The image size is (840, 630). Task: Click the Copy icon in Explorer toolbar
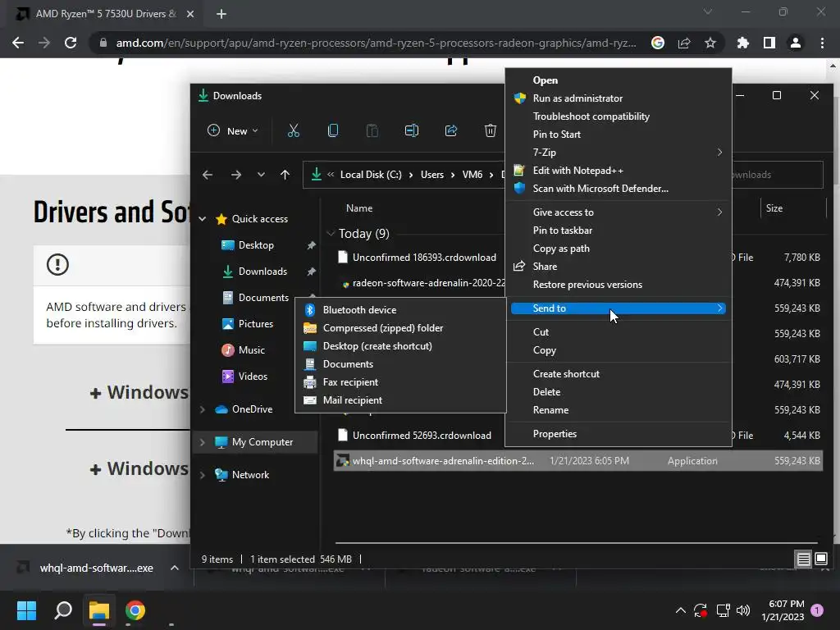333,130
